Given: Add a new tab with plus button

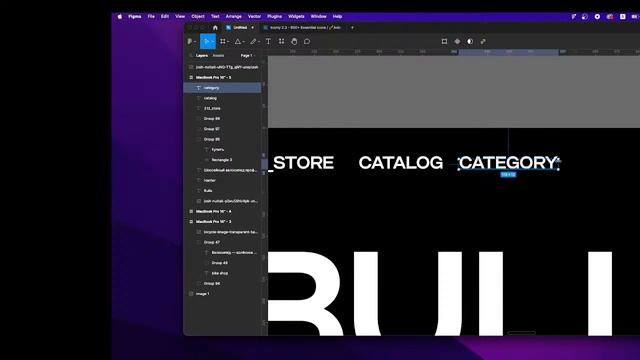Looking at the screenshot, I should tap(352, 27).
